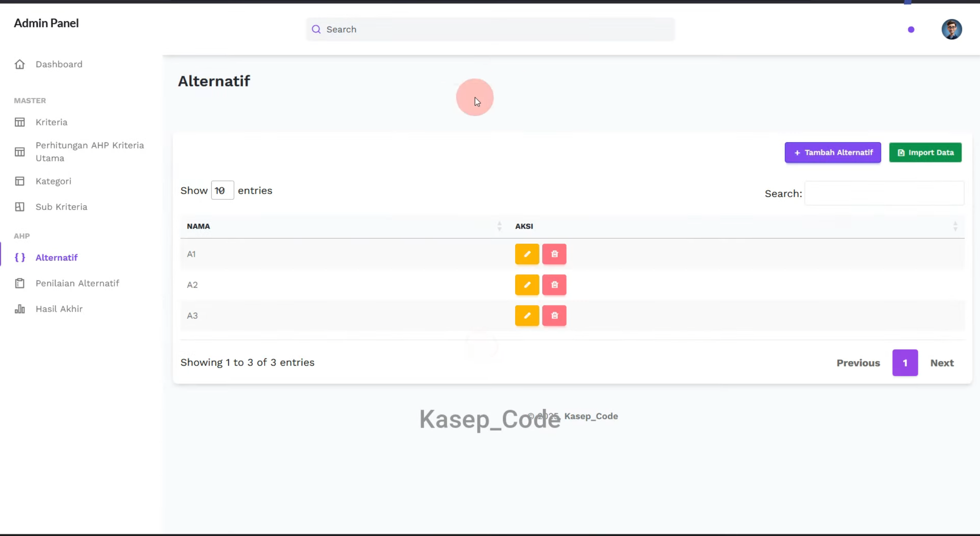Open Dashboard in the sidebar
The height and width of the screenshot is (536, 980).
click(x=59, y=64)
